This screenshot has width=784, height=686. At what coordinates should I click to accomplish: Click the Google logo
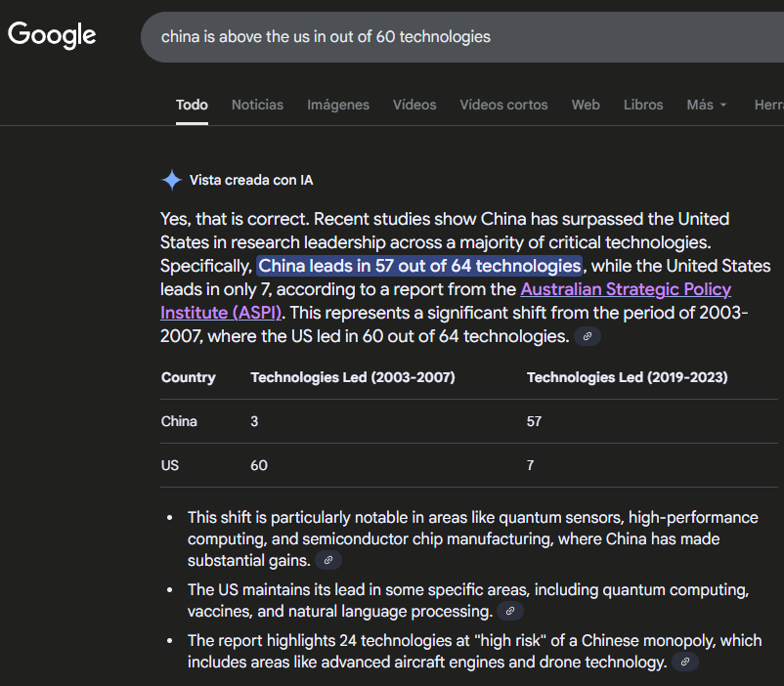[x=52, y=35]
